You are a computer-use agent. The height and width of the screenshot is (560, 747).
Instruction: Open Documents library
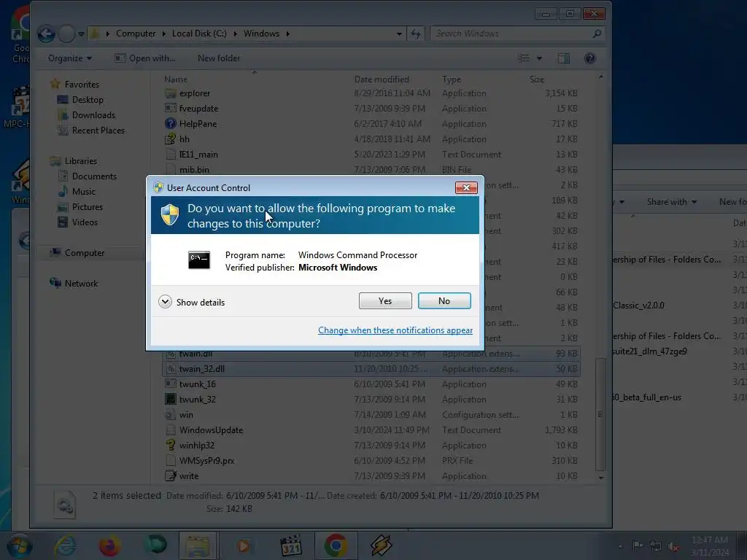click(94, 176)
